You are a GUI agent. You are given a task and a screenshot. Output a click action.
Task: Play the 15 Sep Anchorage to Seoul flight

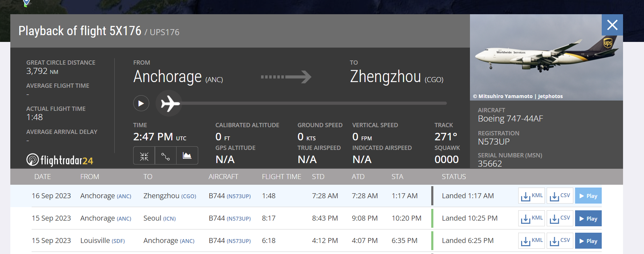click(588, 218)
